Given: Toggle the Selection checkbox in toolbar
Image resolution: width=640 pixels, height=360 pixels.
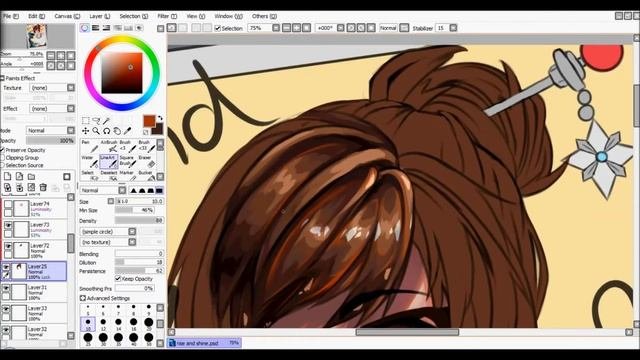Looking at the screenshot, I should point(218,28).
